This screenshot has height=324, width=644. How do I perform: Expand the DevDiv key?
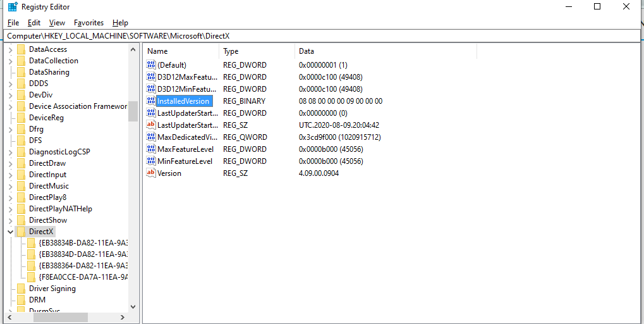[x=11, y=95]
